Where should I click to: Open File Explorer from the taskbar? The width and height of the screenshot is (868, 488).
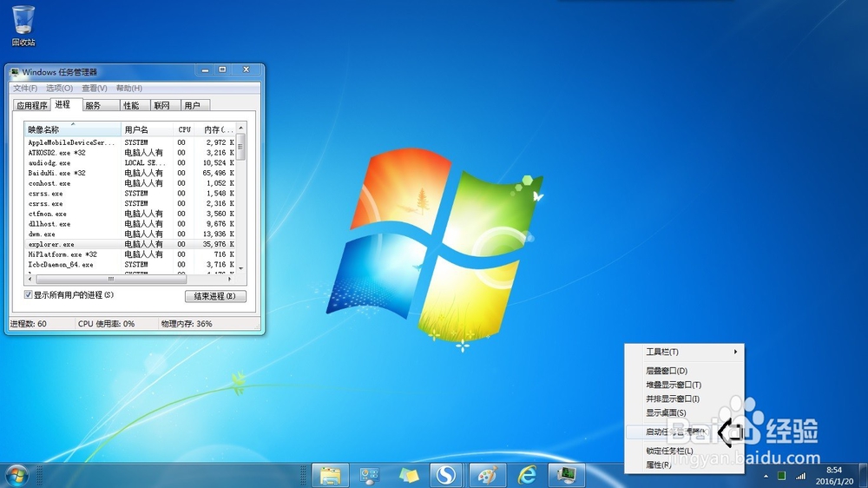[x=331, y=475]
